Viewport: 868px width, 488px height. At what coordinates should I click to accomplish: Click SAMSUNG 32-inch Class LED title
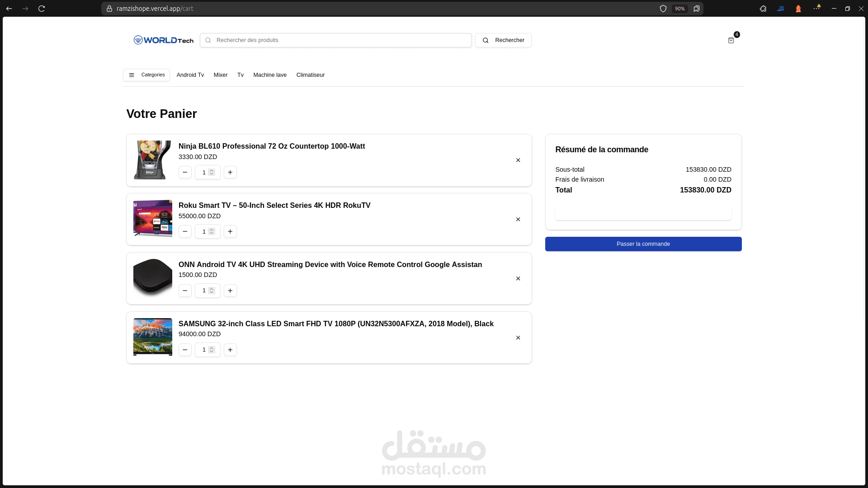[x=336, y=324]
